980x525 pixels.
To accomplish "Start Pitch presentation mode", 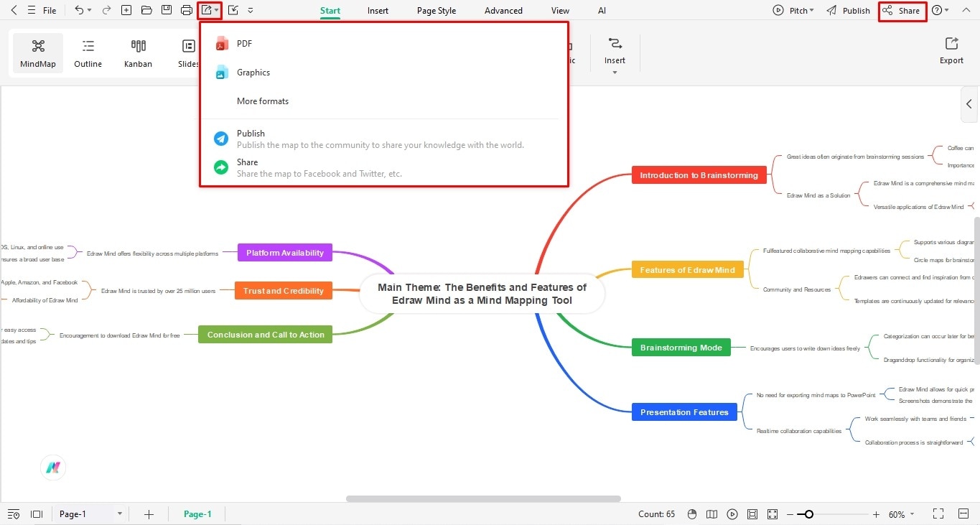I will (790, 11).
